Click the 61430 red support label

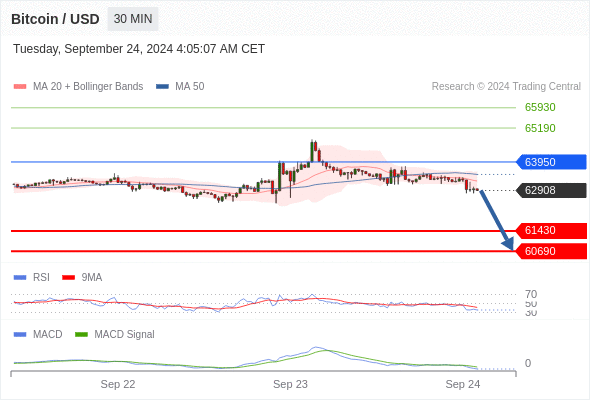pos(551,230)
